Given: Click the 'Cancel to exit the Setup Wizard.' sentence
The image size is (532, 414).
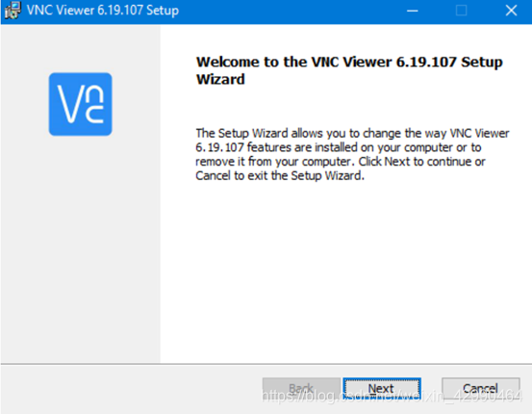Looking at the screenshot, I should pos(280,176).
